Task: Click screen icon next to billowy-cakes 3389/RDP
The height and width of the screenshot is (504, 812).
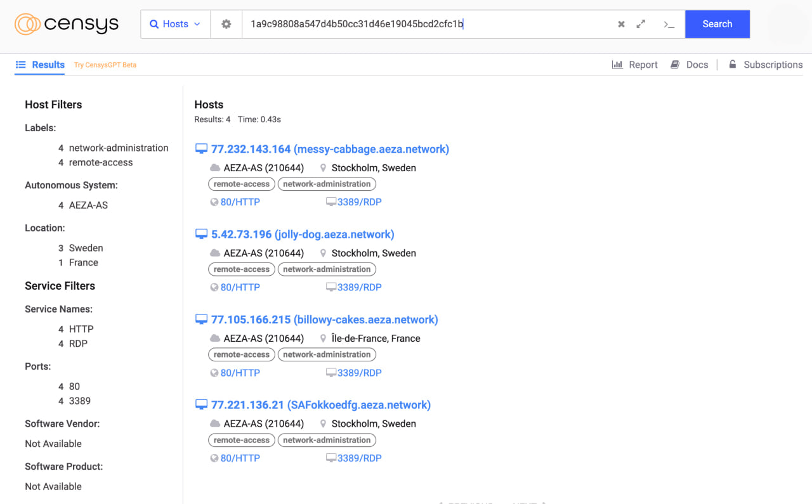Action: point(331,373)
